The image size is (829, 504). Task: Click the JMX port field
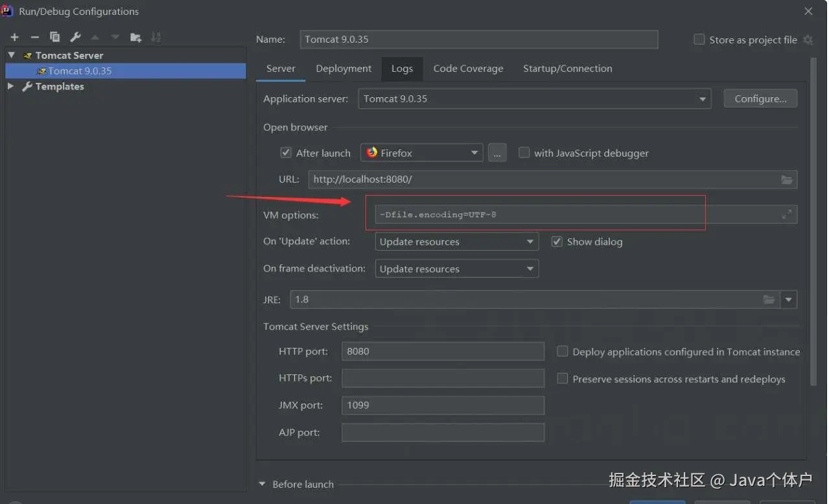443,406
